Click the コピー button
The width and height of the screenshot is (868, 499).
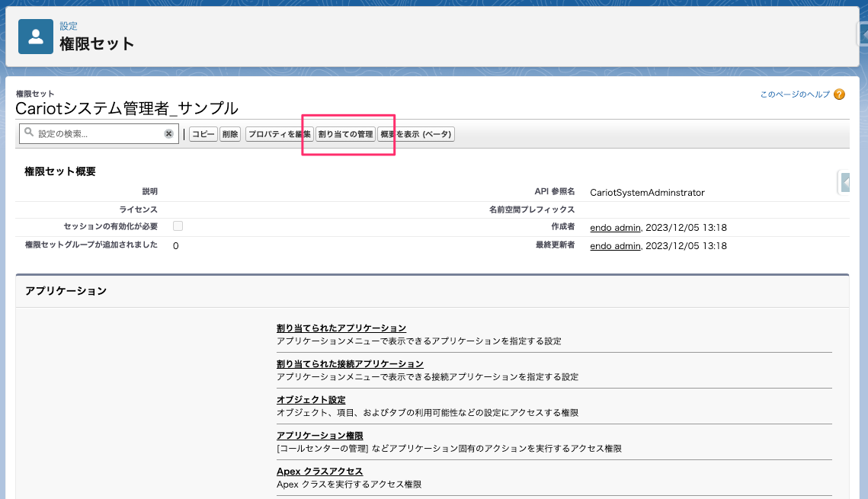(x=203, y=134)
